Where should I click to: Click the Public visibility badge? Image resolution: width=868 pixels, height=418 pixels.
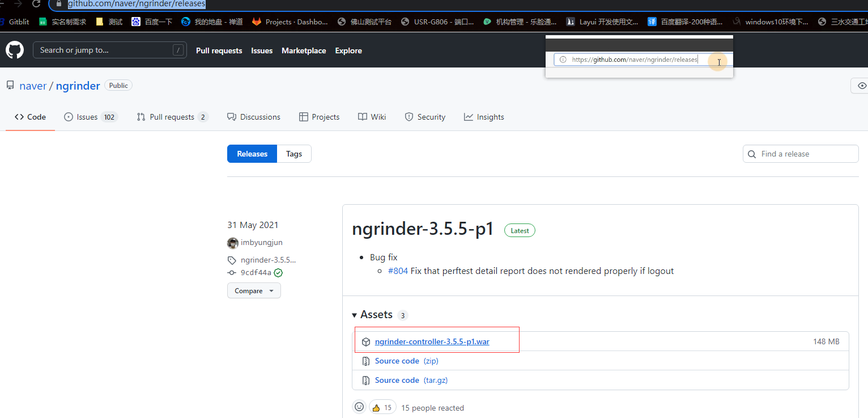(118, 85)
